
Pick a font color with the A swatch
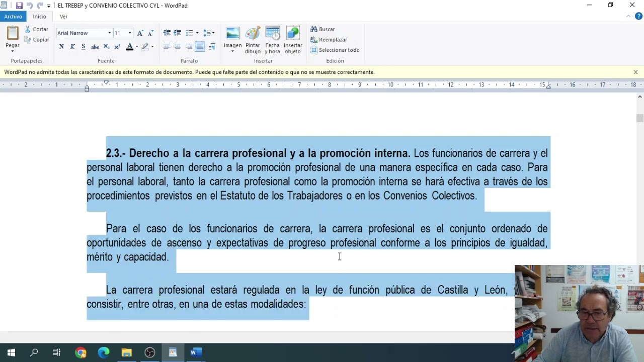coord(130,46)
